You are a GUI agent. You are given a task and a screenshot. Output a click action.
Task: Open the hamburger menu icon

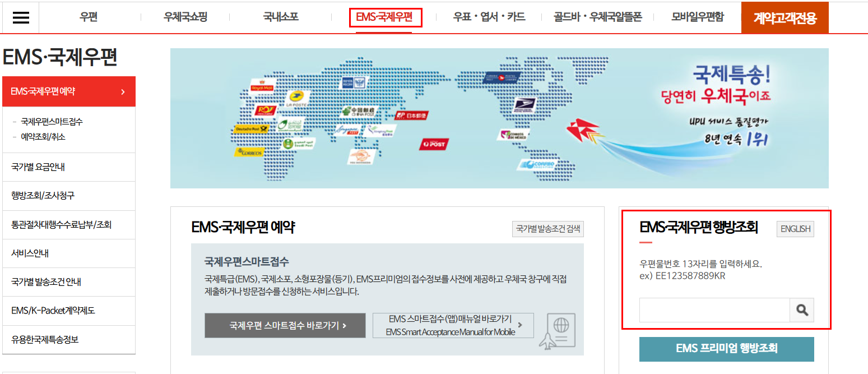[21, 17]
